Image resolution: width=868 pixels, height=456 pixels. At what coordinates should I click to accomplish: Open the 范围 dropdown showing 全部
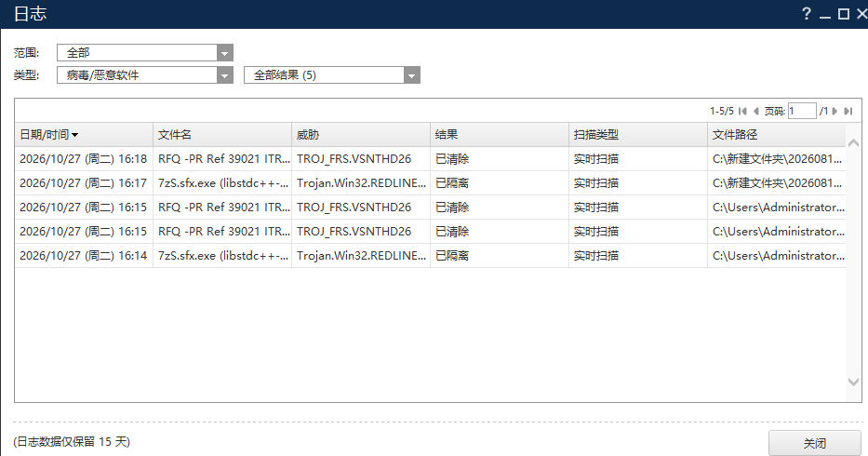(145, 53)
